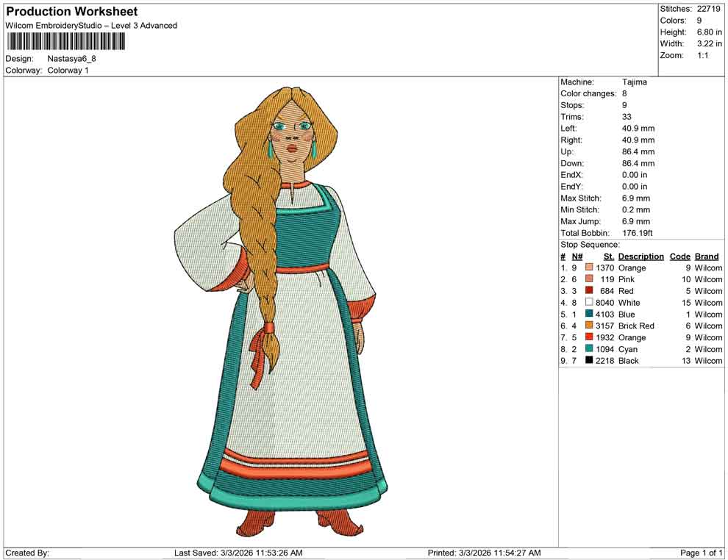This screenshot has width=728, height=560.
Task: Click the 1932 Orange color swatch
Action: click(x=589, y=337)
